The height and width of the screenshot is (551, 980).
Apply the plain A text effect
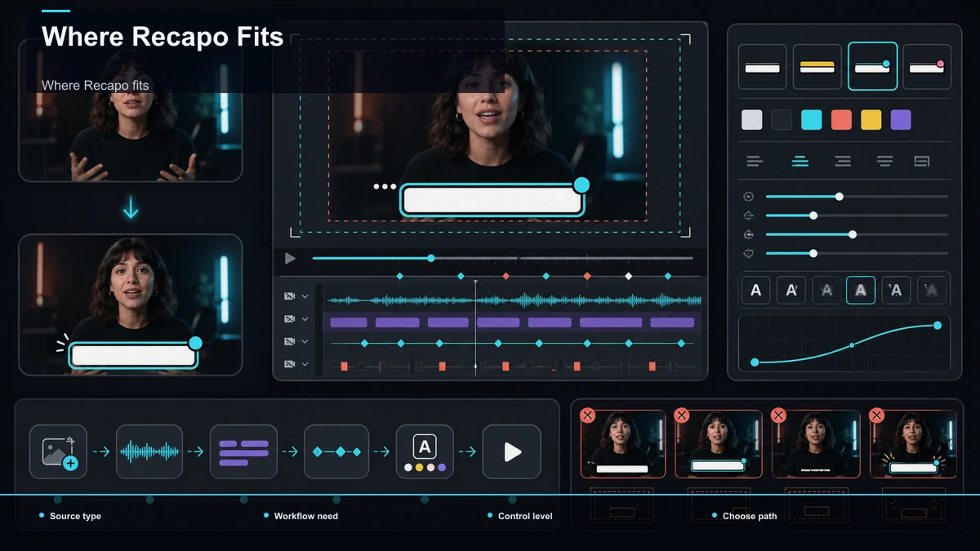756,290
